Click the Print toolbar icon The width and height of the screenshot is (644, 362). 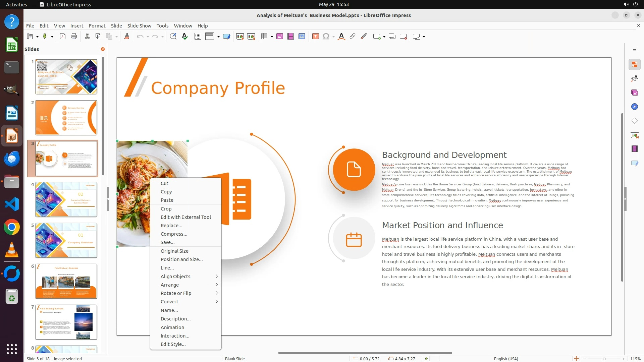(74, 37)
